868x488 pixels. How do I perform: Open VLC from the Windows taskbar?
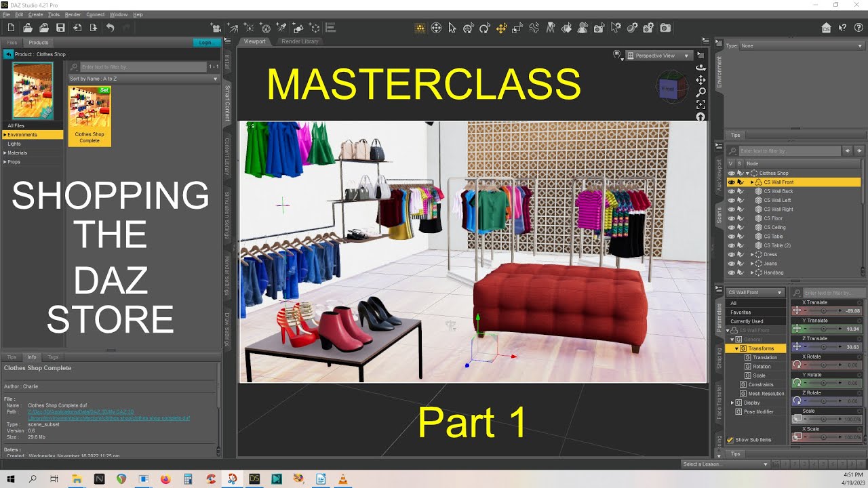click(x=342, y=479)
